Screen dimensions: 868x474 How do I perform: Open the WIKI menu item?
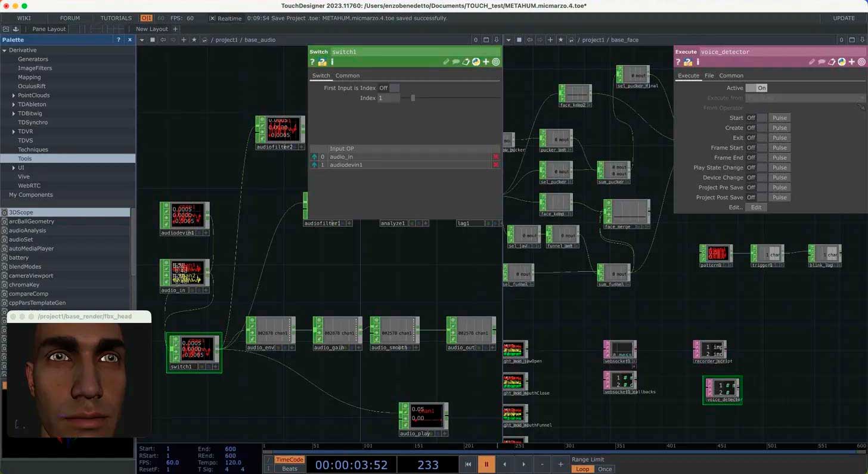pyautogui.click(x=24, y=18)
